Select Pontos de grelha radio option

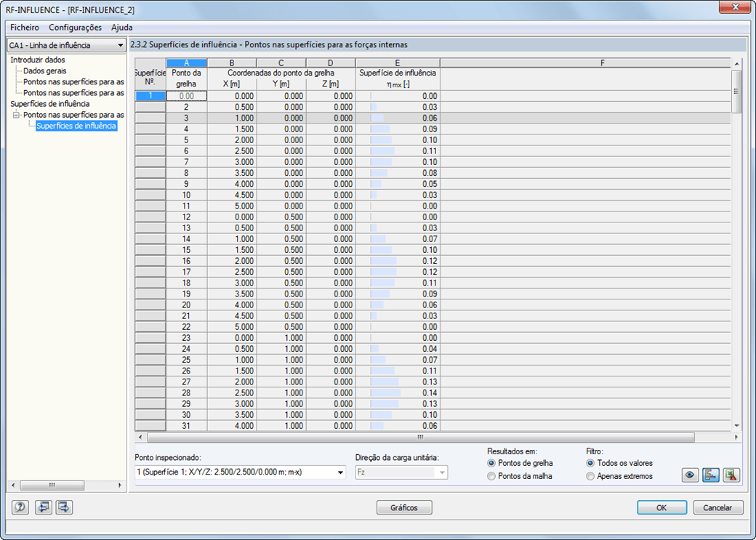(520, 463)
